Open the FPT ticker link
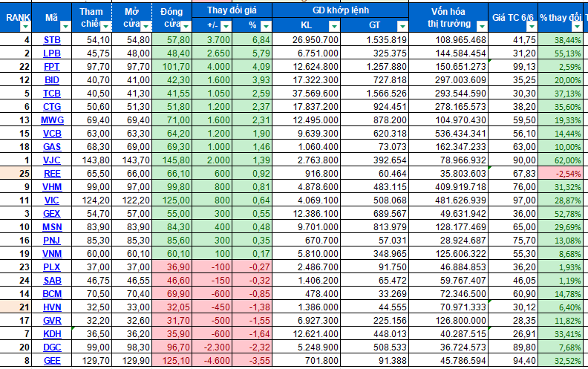This screenshot has height=369, width=588. [52, 67]
